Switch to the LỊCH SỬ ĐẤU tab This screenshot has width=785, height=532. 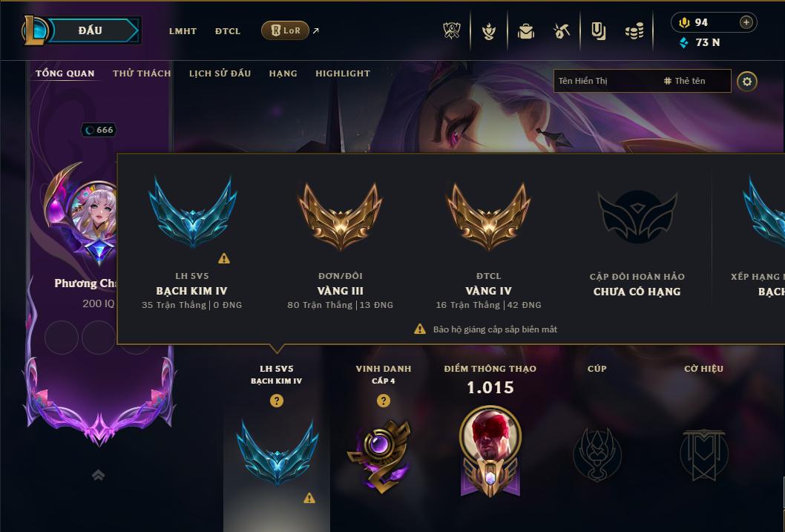[x=220, y=73]
